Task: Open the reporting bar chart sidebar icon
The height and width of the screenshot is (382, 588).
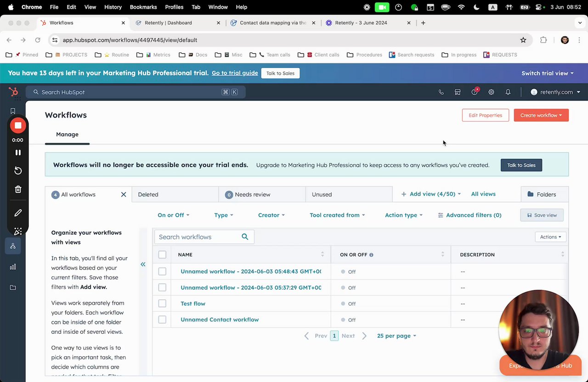Action: [13, 267]
